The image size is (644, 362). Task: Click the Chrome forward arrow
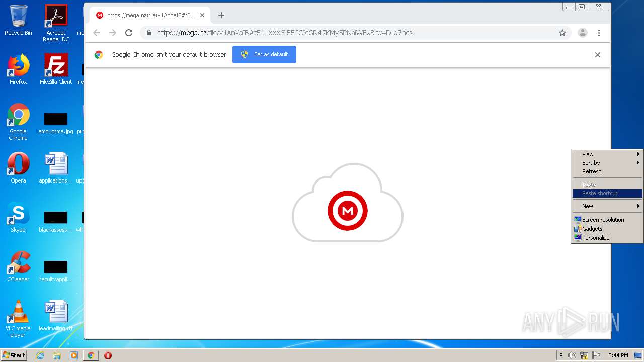[x=113, y=33]
